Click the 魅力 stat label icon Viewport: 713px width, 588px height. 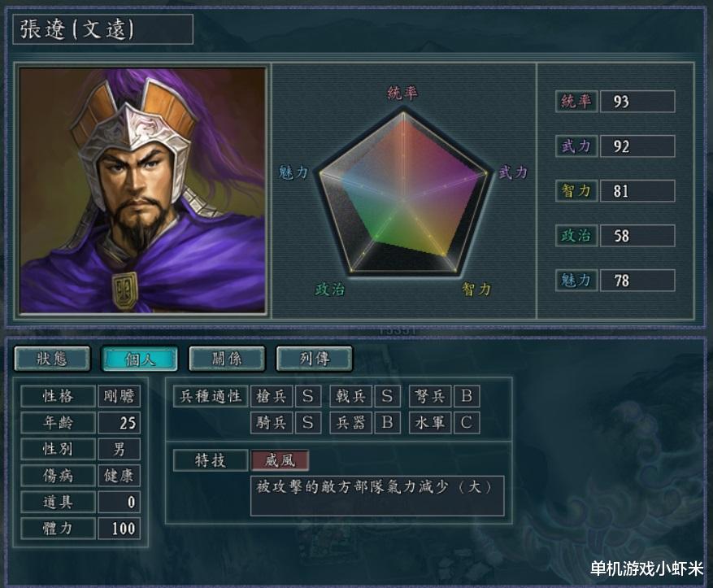576,280
